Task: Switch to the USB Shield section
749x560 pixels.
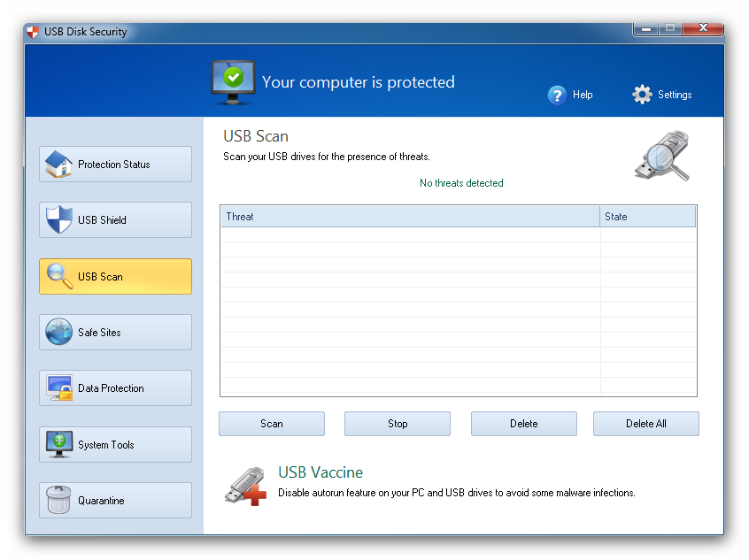Action: coord(116,219)
